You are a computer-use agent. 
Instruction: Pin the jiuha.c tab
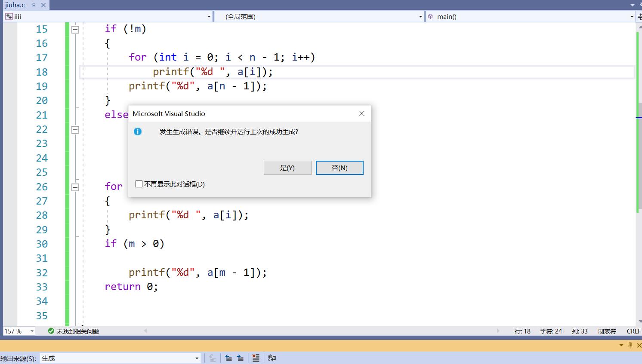pyautogui.click(x=34, y=5)
